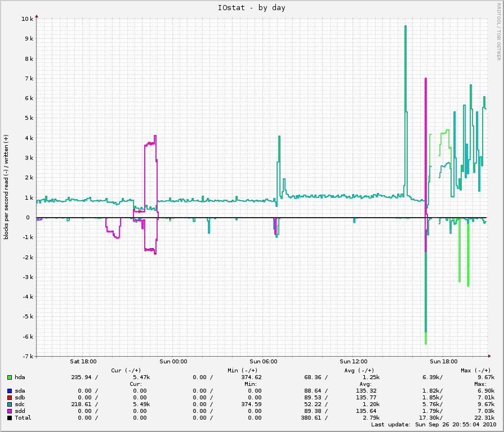Click the red sdb legend swatch
The width and height of the screenshot is (504, 432).
pyautogui.click(x=10, y=398)
